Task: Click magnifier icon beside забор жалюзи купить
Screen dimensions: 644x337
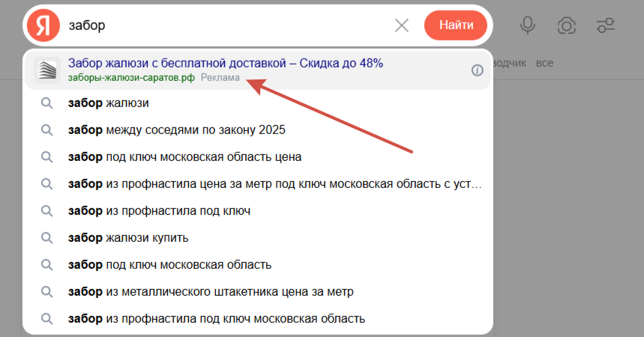Action: [46, 238]
